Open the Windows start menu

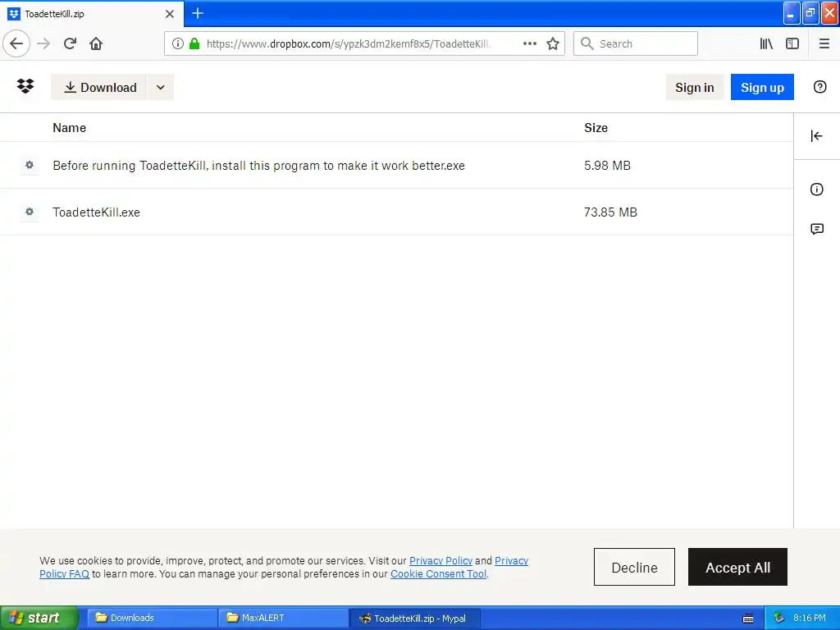39,618
